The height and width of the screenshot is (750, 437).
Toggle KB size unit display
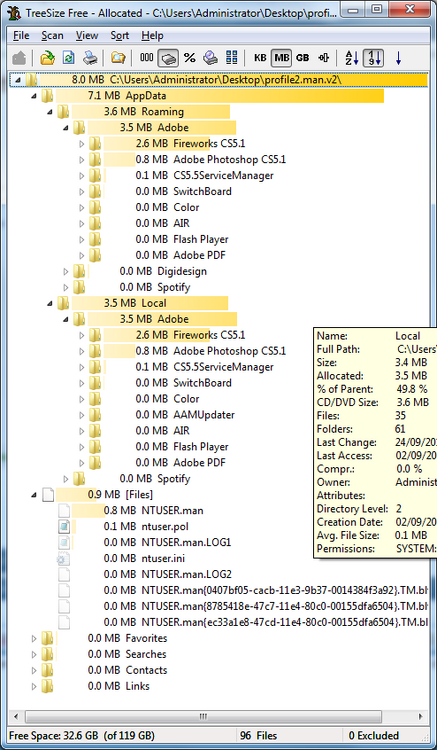[x=260, y=58]
